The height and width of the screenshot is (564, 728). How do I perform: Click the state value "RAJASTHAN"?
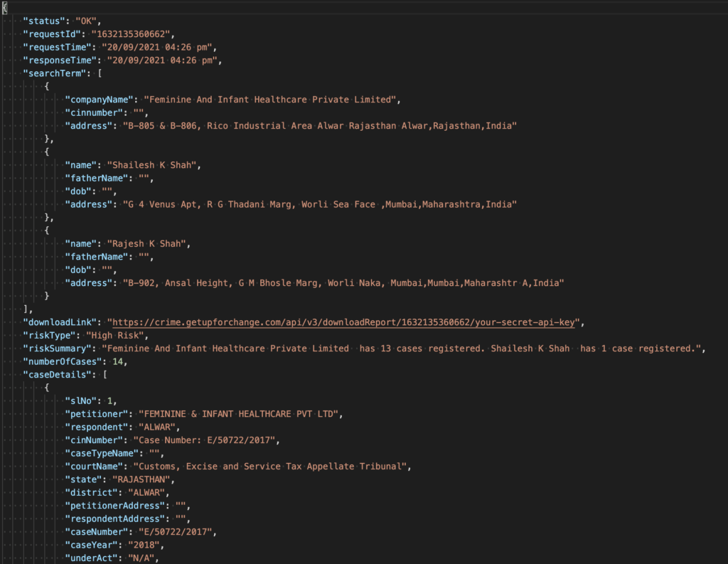click(141, 479)
